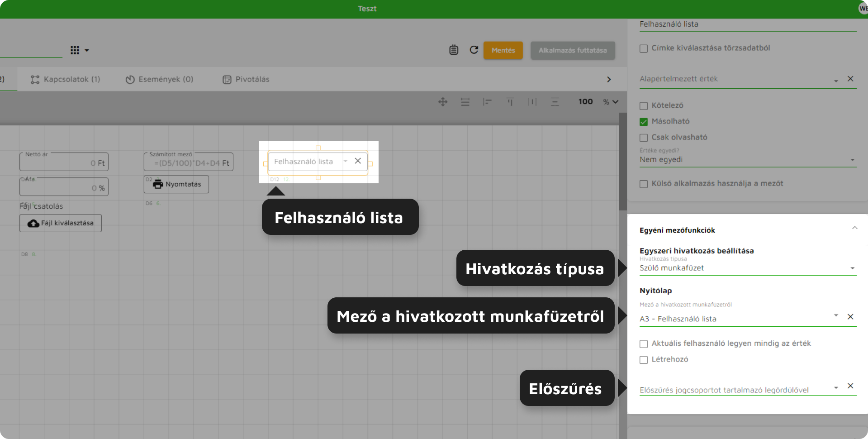Click the Teszt title in green bar
This screenshot has width=868, height=439.
pos(367,9)
